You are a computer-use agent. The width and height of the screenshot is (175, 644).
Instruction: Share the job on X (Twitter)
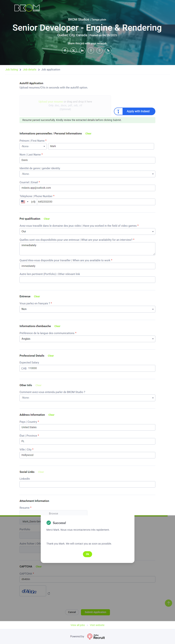pos(74,50)
